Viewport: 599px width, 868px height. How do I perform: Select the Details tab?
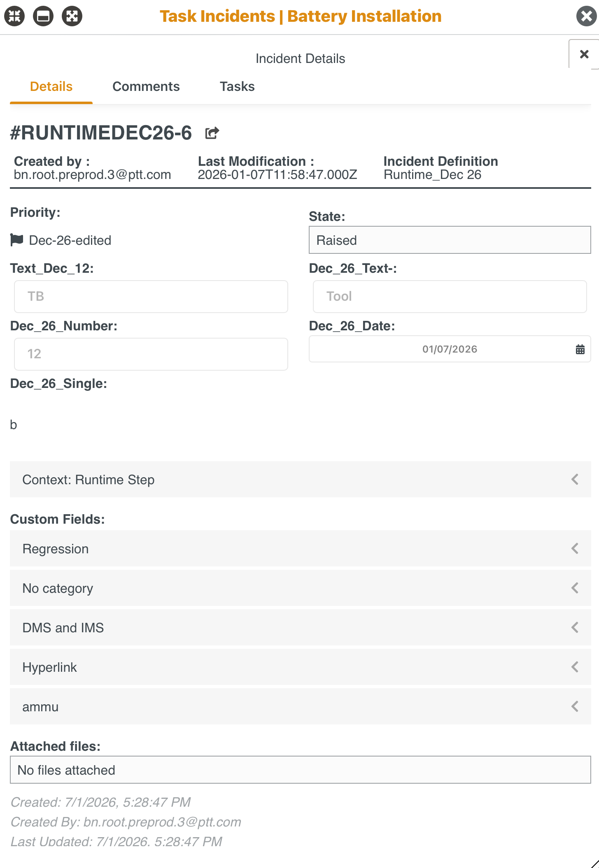click(51, 86)
